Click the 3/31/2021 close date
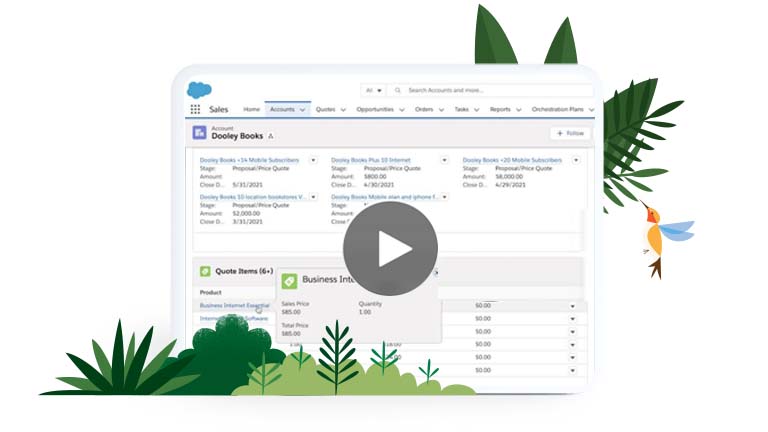Viewport: 768px width, 432px height. pyautogui.click(x=247, y=222)
